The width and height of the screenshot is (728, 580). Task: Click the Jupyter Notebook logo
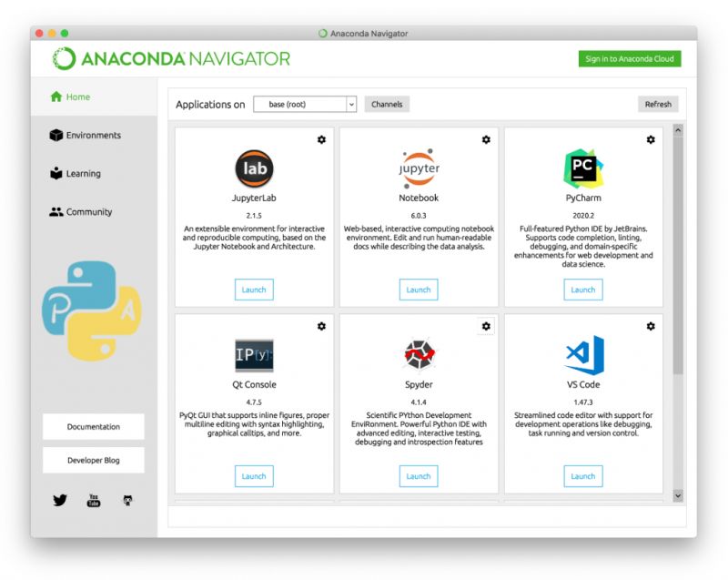(x=419, y=168)
